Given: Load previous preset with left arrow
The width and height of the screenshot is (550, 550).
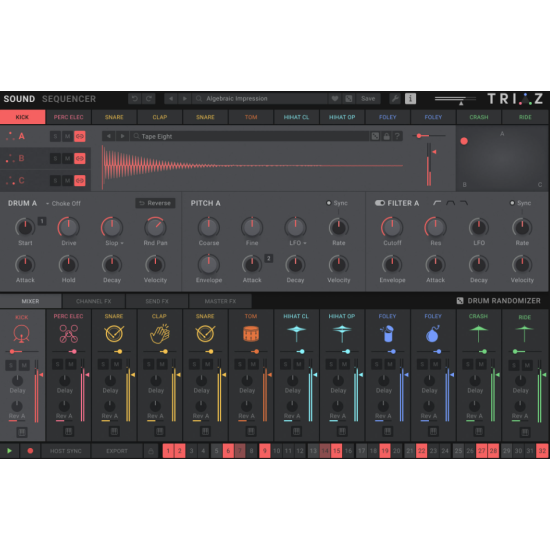Looking at the screenshot, I should pyautogui.click(x=171, y=99).
